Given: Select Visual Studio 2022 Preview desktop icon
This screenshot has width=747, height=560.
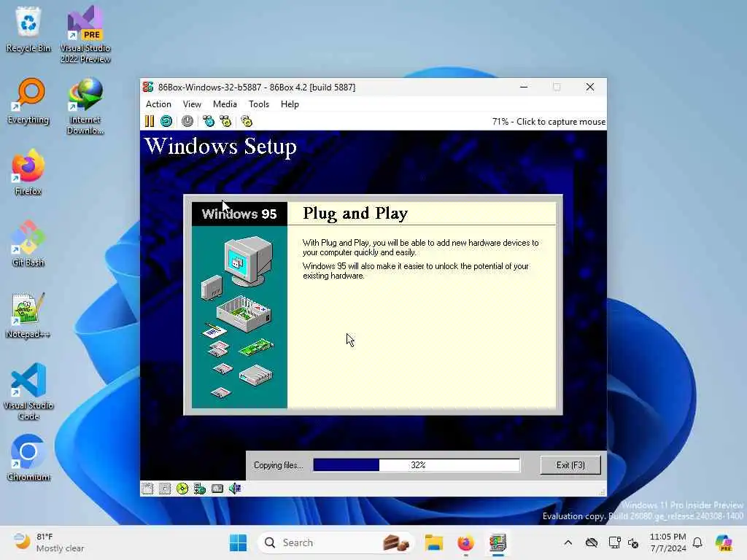Looking at the screenshot, I should pyautogui.click(x=85, y=34).
